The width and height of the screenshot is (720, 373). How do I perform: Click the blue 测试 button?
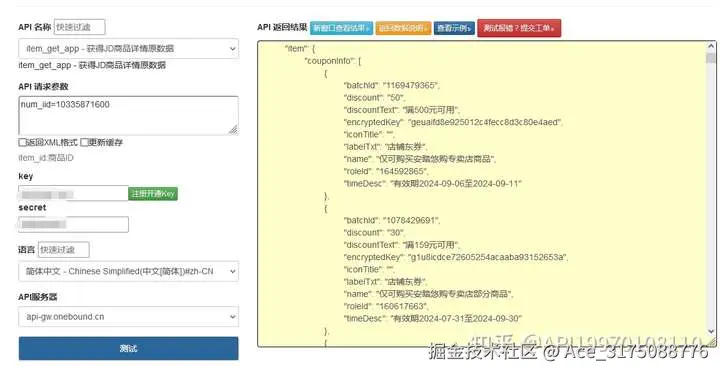point(129,349)
